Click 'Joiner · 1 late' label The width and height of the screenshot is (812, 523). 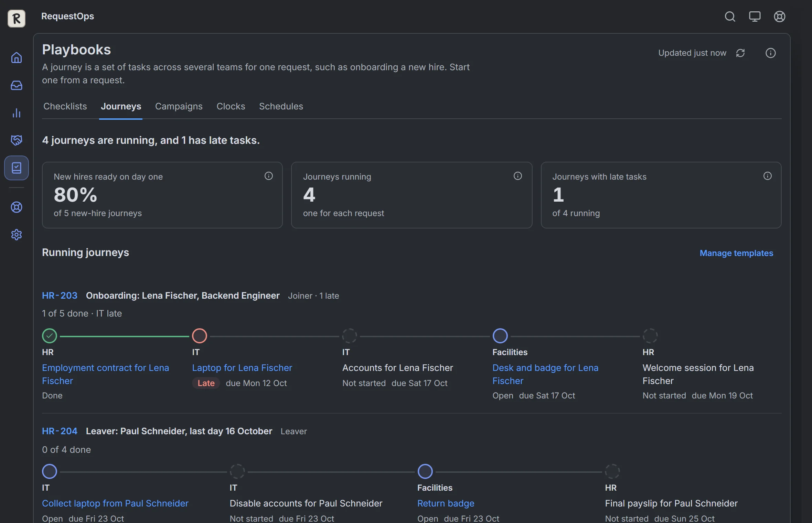tap(313, 296)
